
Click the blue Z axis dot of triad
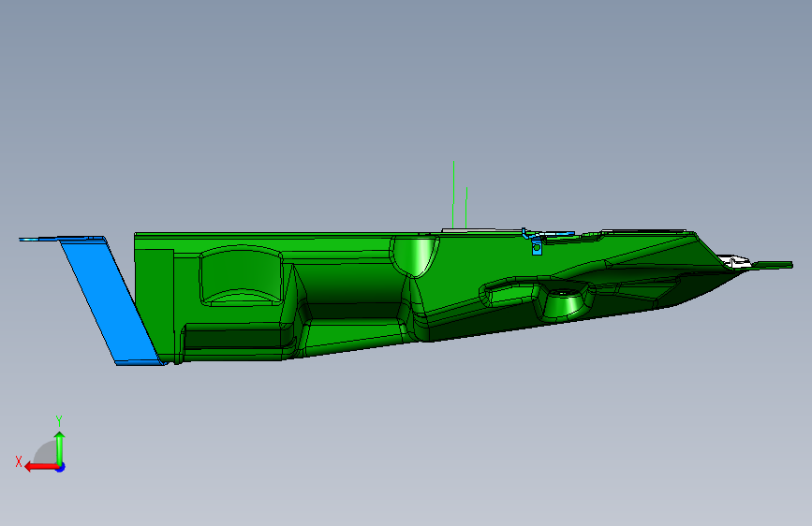(x=61, y=467)
